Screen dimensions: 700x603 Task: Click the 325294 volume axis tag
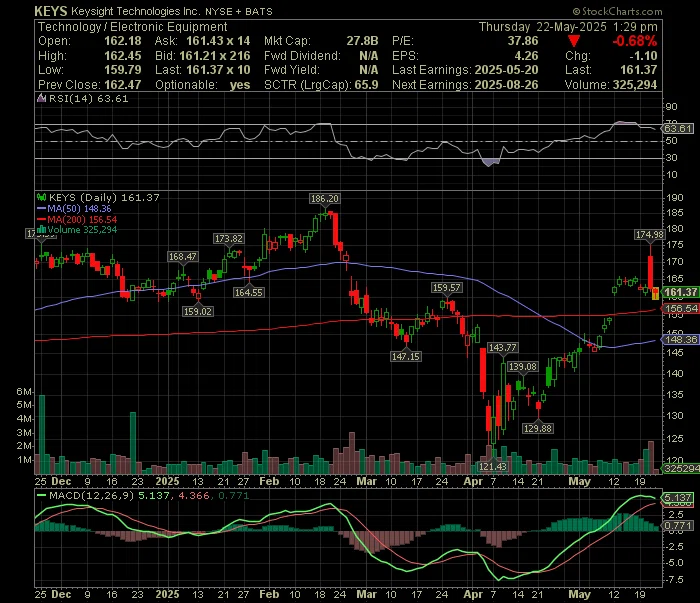tap(681, 469)
